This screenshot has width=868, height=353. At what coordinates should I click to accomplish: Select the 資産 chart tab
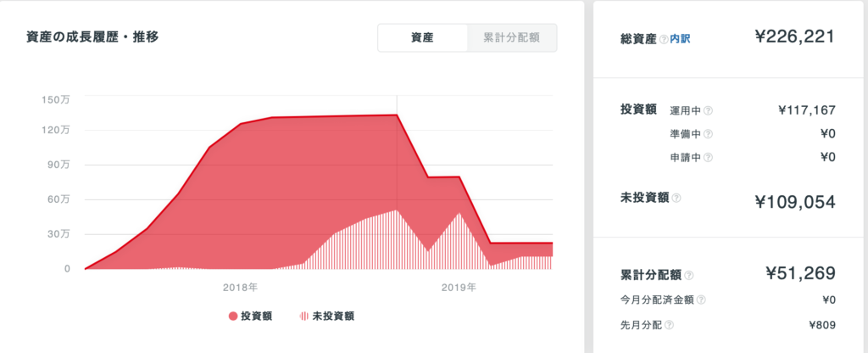422,37
